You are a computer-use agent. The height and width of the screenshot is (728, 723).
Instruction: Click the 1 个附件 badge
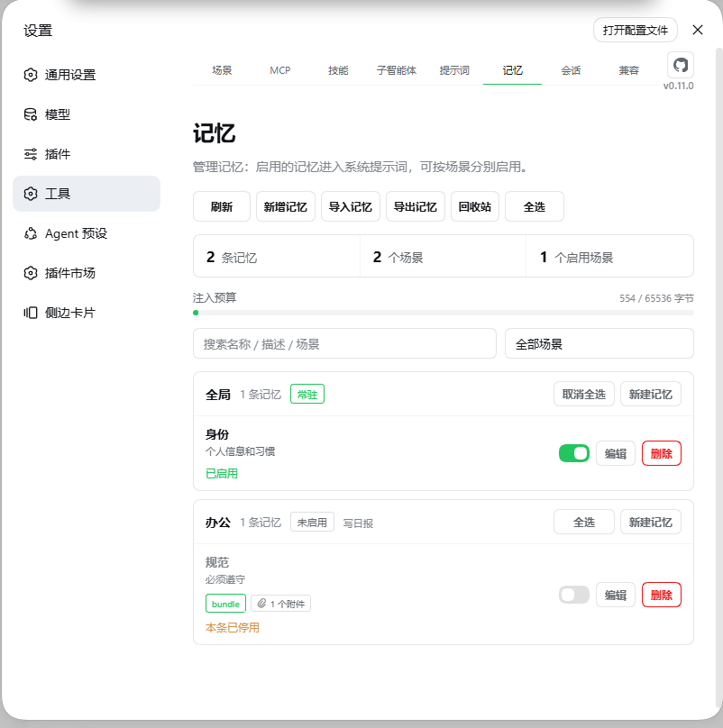281,604
